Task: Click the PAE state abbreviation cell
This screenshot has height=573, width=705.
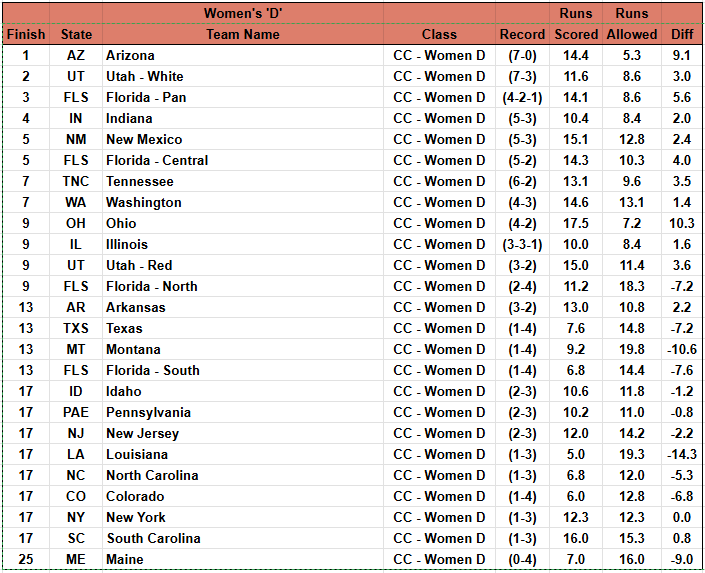Action: coord(76,412)
